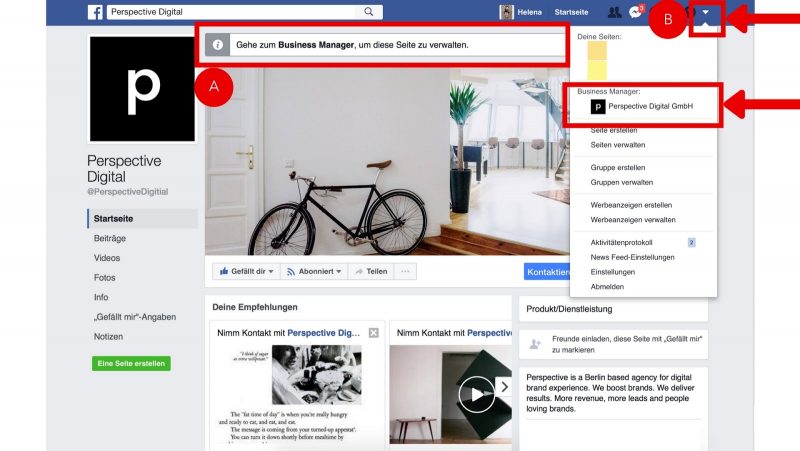Click the Deine Empfehlungen heading
The height and width of the screenshot is (451, 800).
255,307
